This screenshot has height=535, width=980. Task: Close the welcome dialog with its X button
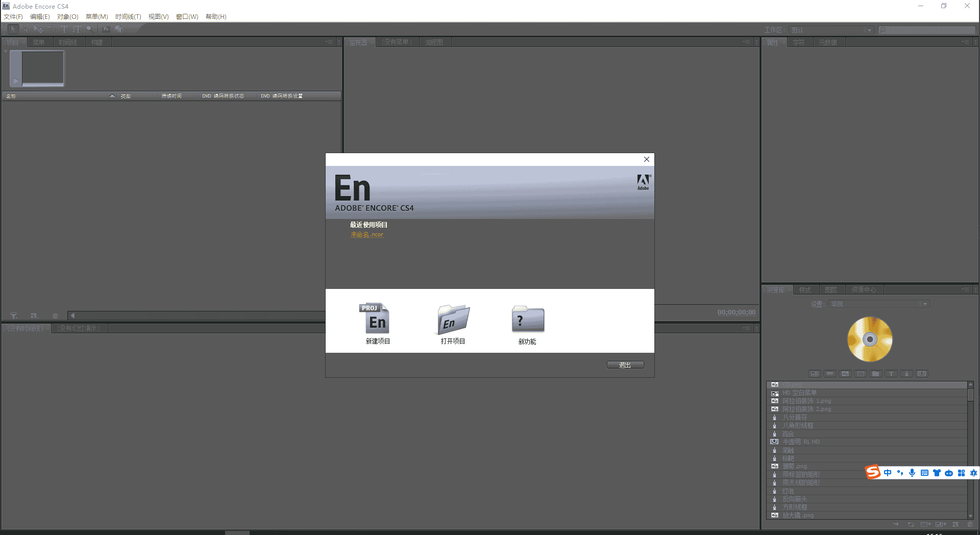click(647, 159)
